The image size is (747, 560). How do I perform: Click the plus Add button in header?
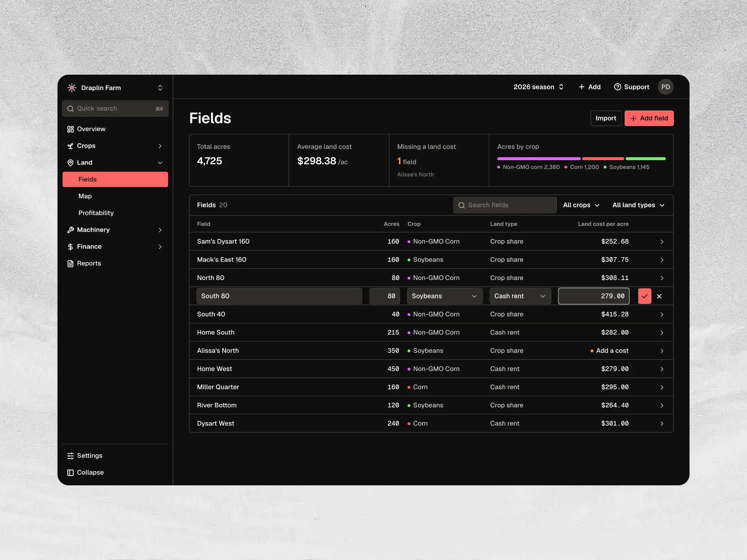(x=589, y=87)
